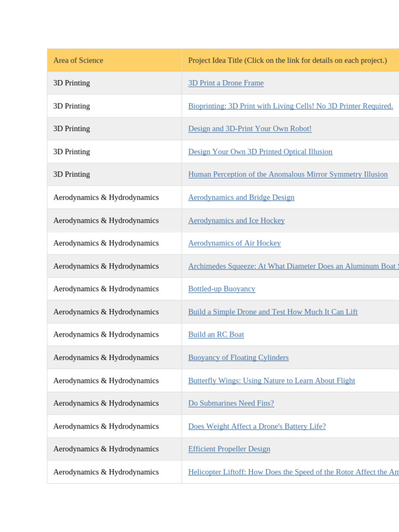Open 'Aerodynamics of Air Hockey' link

pyautogui.click(x=234, y=243)
